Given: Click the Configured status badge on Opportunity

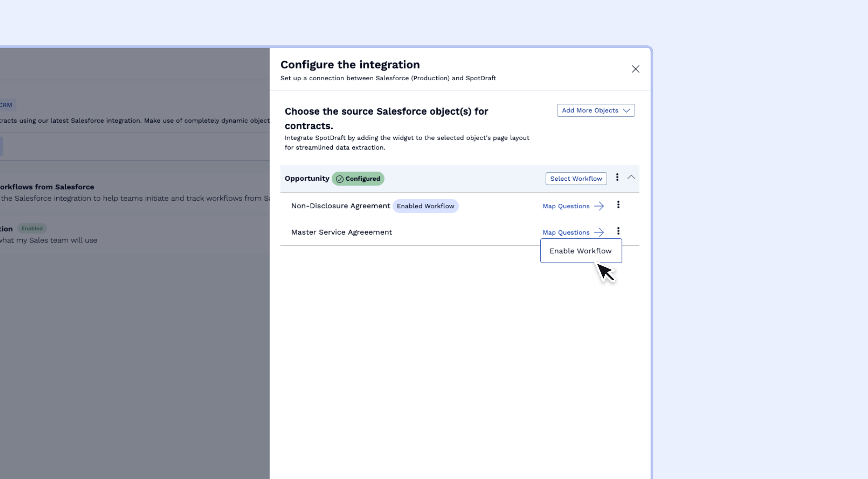Looking at the screenshot, I should [358, 179].
